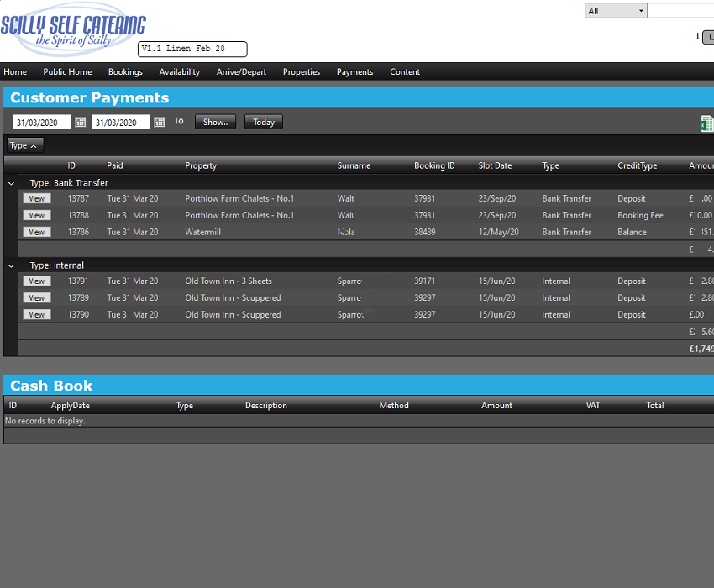The image size is (714, 588).
Task: Open the end date calendar picker
Action: [159, 123]
